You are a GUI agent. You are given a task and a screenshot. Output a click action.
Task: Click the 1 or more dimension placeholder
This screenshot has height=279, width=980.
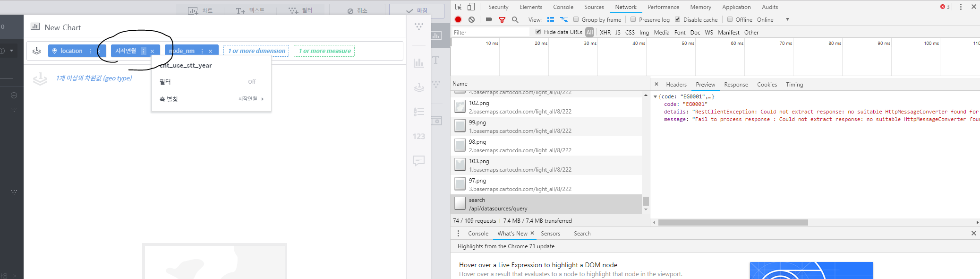(x=256, y=51)
